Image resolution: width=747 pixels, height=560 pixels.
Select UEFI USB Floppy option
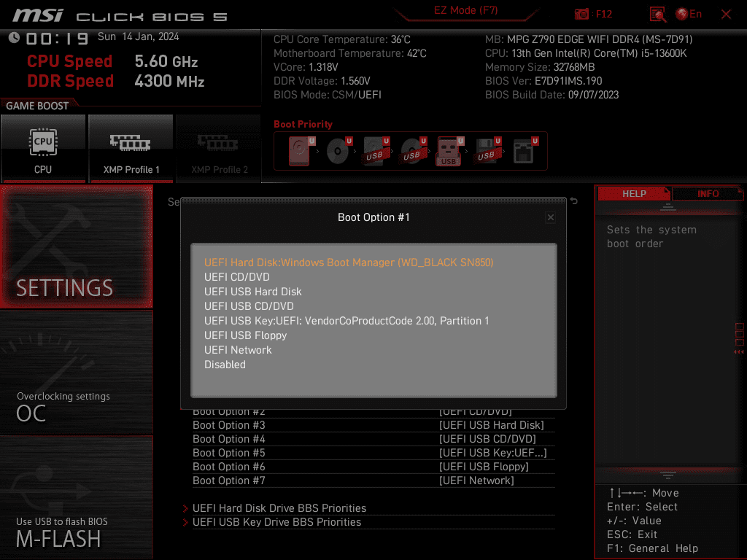pos(245,335)
